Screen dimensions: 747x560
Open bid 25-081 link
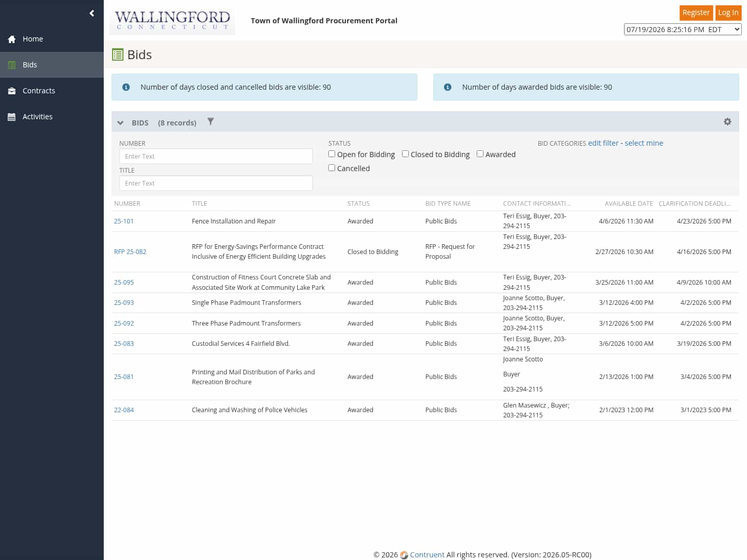(124, 376)
